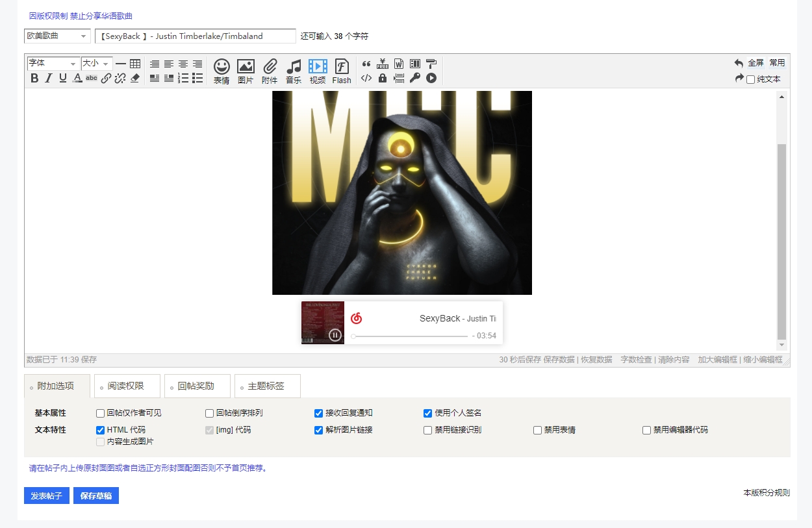Toggle bold text formatting
The image size is (812, 528).
tap(34, 78)
